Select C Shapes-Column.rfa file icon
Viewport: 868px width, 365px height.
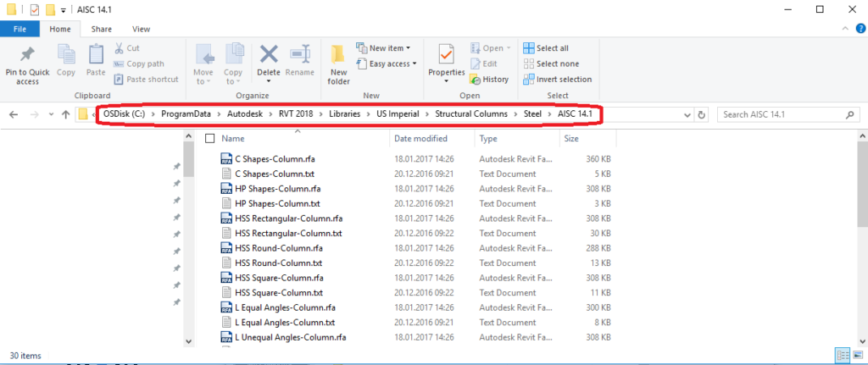click(225, 158)
